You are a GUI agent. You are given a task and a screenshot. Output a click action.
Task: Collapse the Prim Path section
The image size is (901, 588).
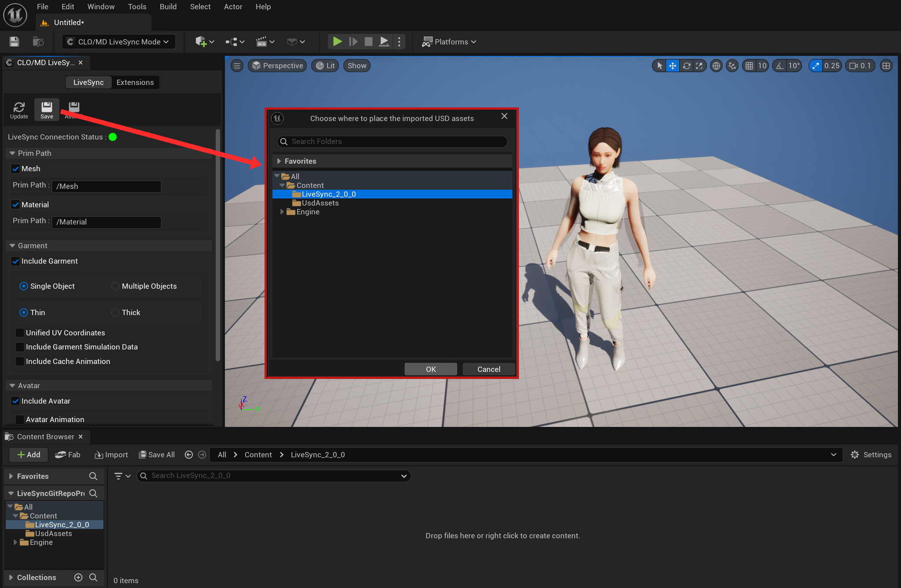coord(12,153)
